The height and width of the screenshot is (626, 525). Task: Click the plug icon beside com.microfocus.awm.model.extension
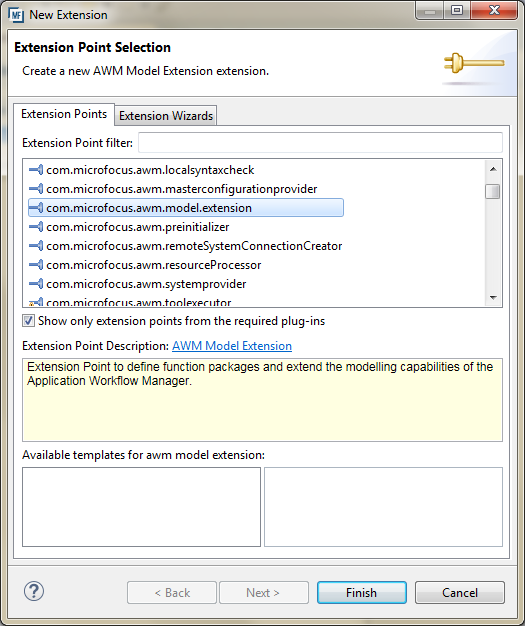point(36,208)
